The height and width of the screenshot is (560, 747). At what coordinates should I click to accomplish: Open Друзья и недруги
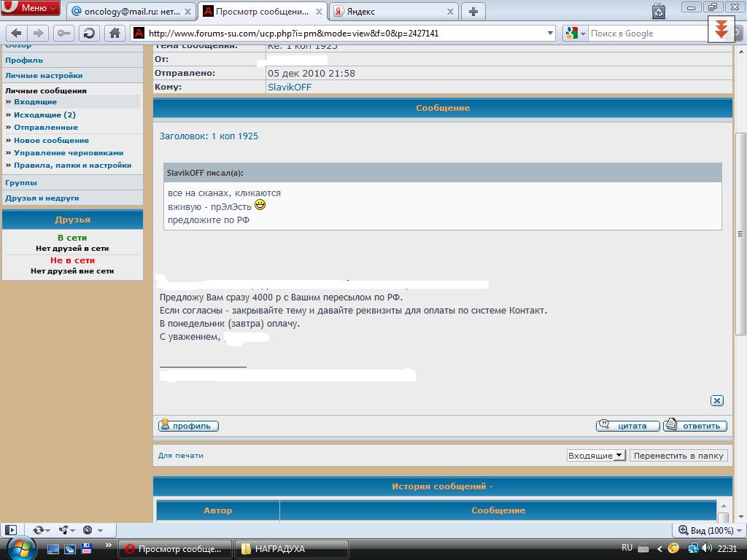[42, 198]
